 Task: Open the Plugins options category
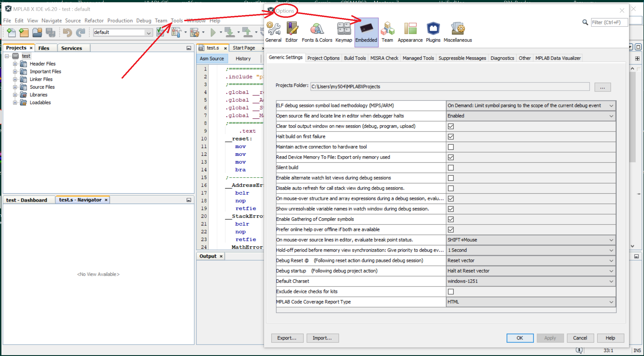(433, 32)
